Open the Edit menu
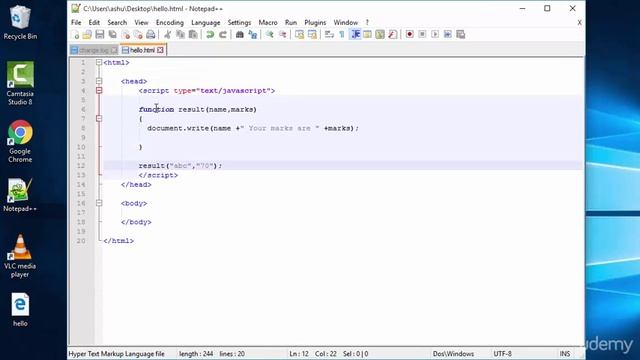 point(94,22)
